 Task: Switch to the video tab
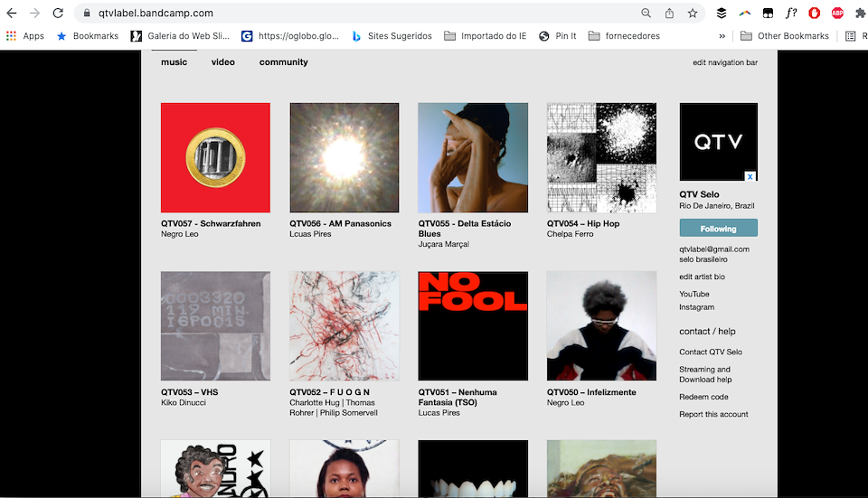pyautogui.click(x=223, y=62)
